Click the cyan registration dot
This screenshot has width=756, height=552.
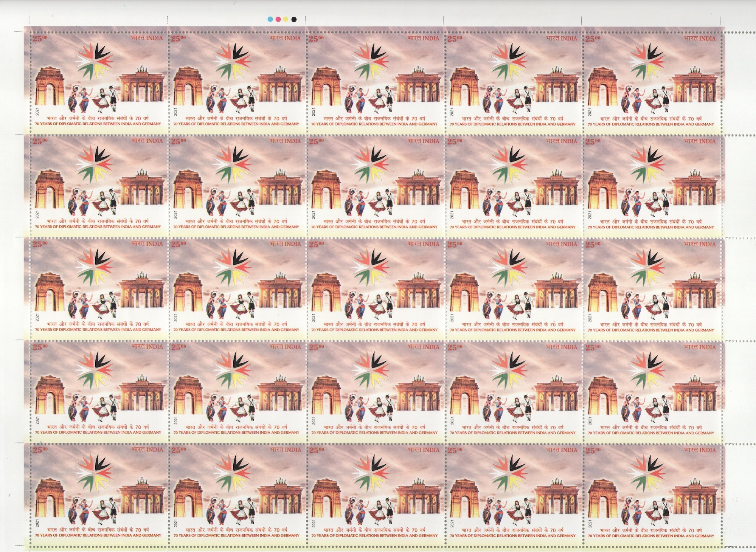270,19
